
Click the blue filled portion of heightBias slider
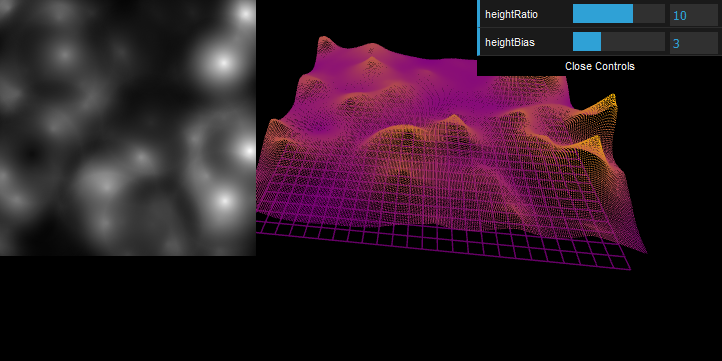[587, 41]
